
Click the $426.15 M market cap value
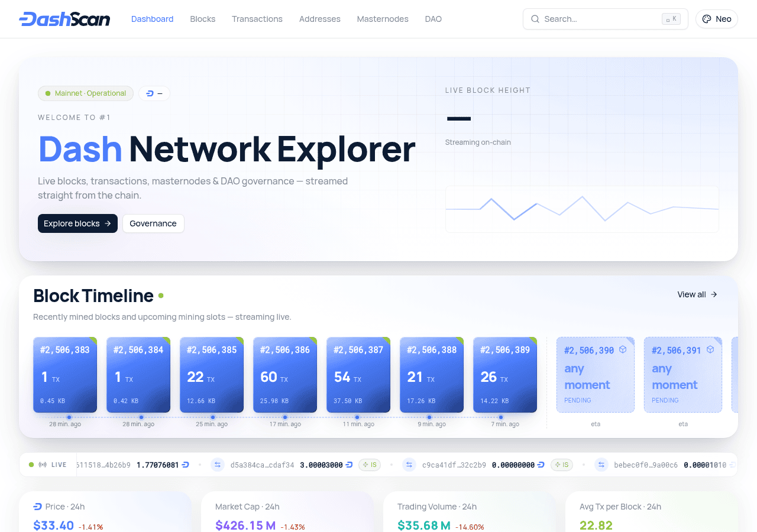(245, 525)
